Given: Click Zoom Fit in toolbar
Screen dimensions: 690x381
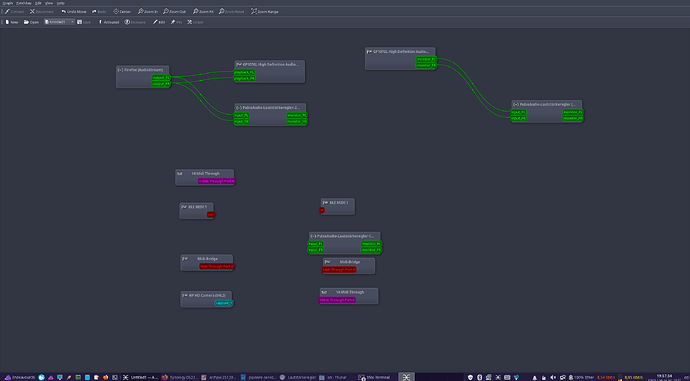Looking at the screenshot, I should (203, 11).
